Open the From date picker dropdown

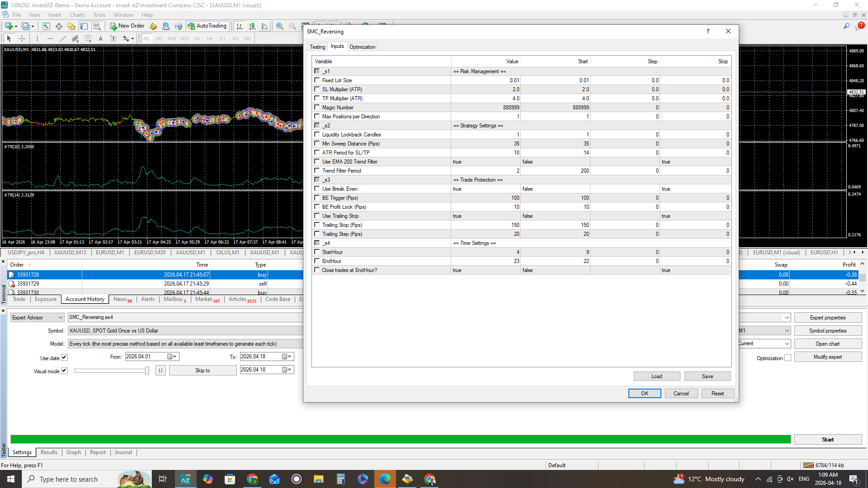click(x=175, y=357)
